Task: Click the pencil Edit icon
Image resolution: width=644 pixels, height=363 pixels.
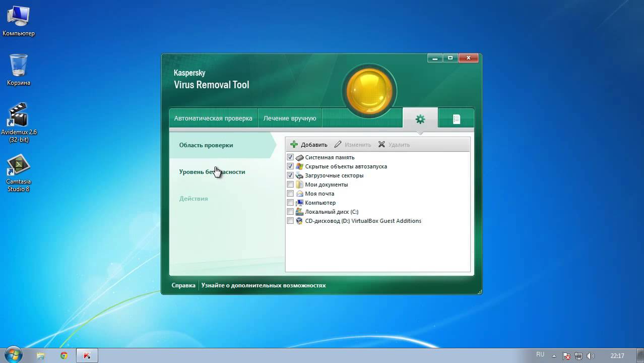Action: (x=338, y=145)
